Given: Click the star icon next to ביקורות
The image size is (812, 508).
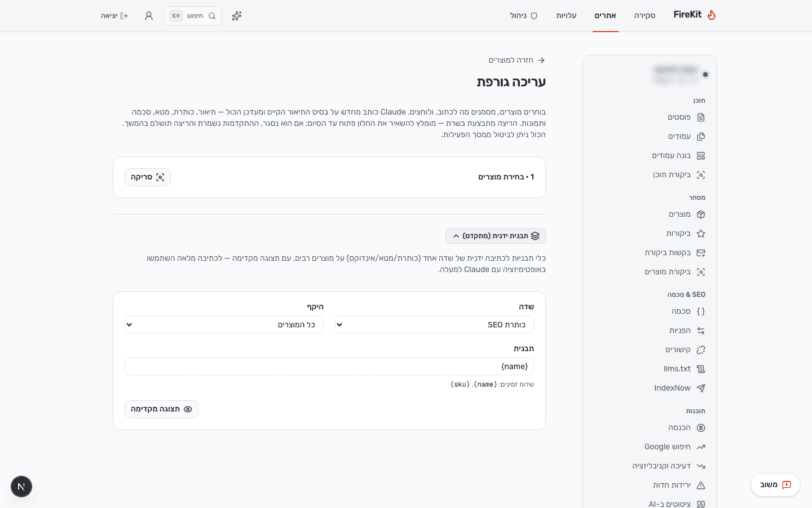Looking at the screenshot, I should pos(701,234).
